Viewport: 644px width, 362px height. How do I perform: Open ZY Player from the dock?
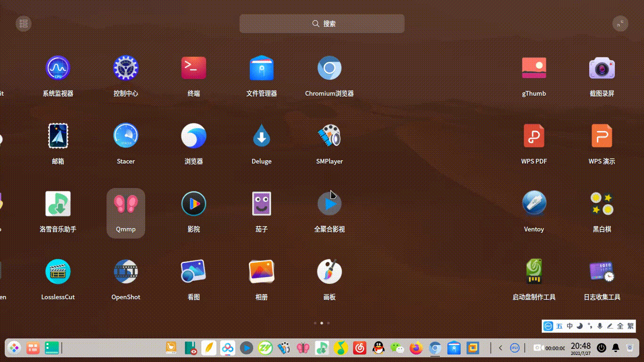pos(265,348)
